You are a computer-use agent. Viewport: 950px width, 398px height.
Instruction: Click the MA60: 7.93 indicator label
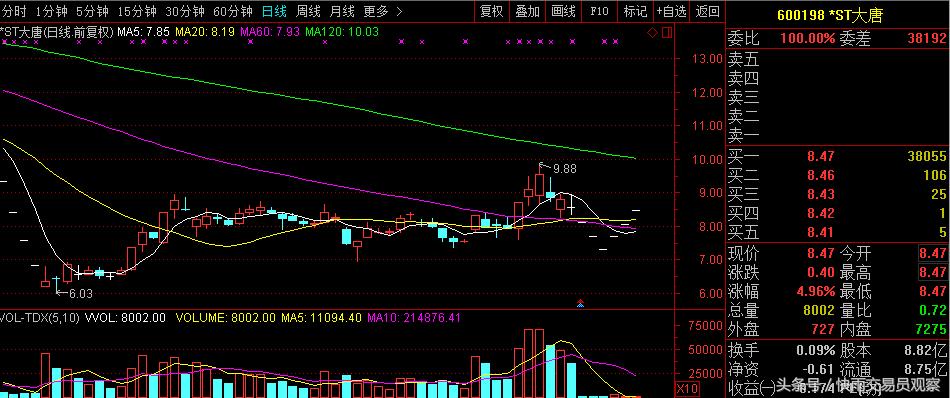(x=270, y=32)
